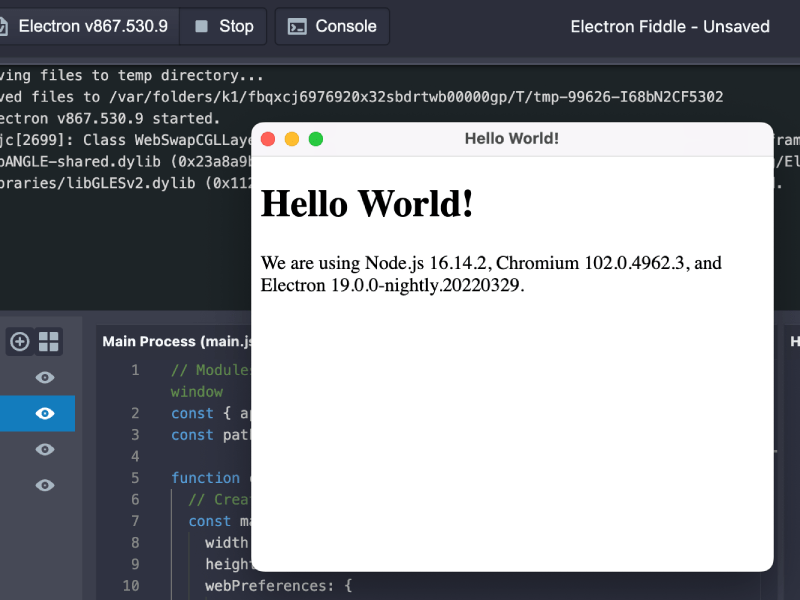The height and width of the screenshot is (600, 800).
Task: Open the Electron v867.530.9 version selector
Action: point(88,27)
